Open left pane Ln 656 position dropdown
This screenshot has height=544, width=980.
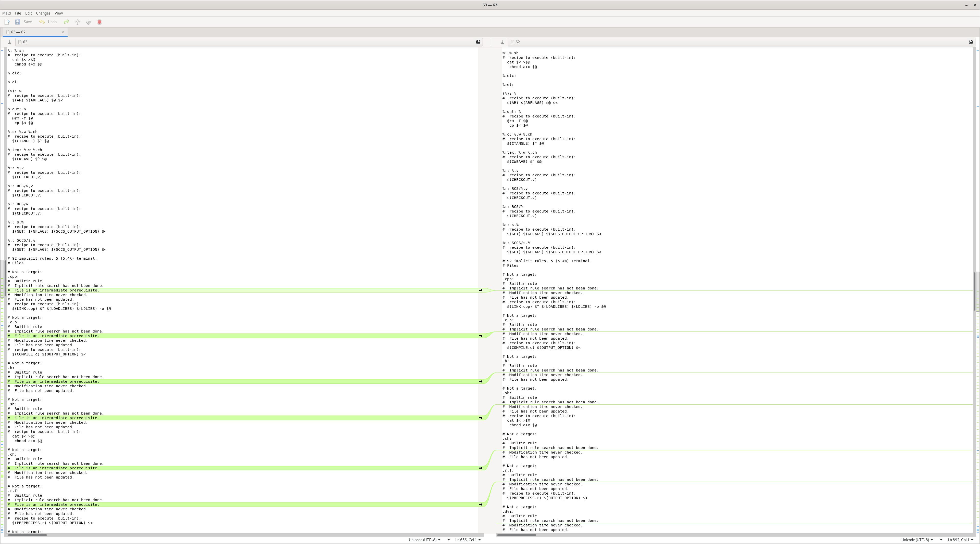468,540
